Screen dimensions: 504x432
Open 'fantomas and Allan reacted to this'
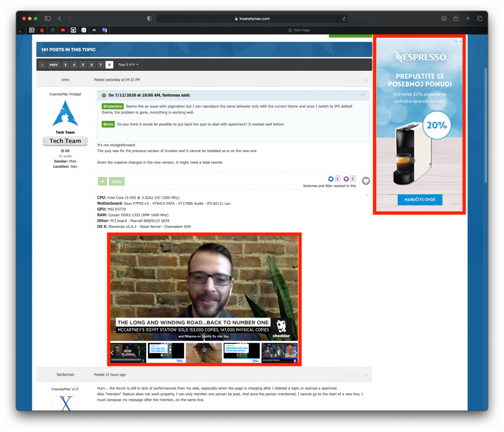click(330, 186)
